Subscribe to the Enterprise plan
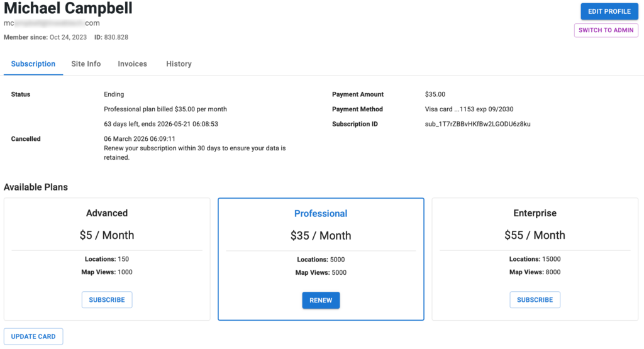Image resolution: width=644 pixels, height=349 pixels. click(535, 300)
